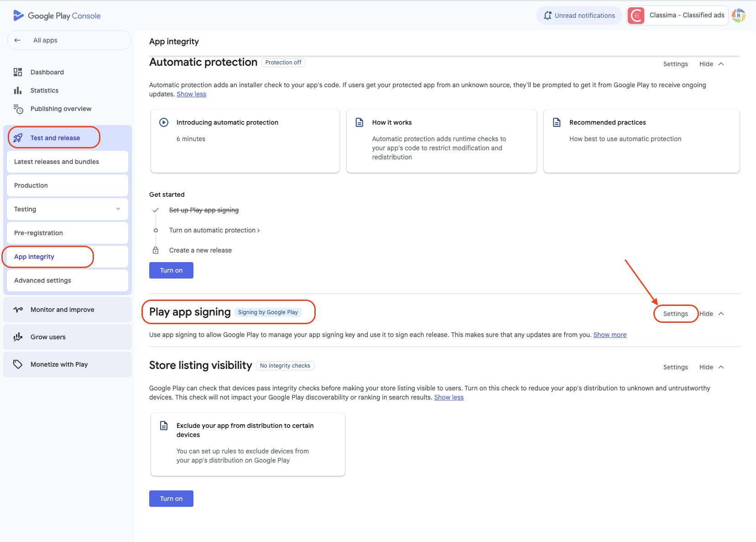Click the document icon on Recommended practices
The width and height of the screenshot is (756, 542).
[557, 122]
